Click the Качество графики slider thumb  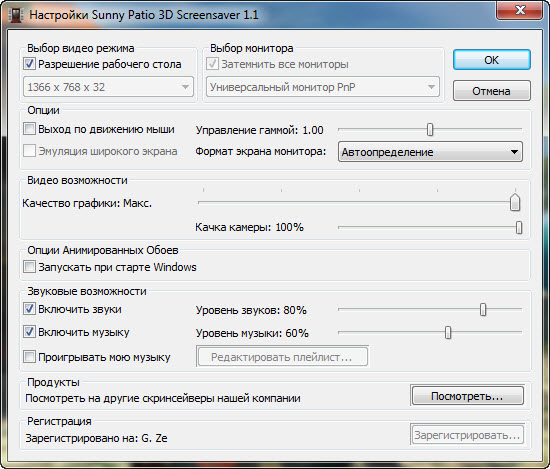pos(515,202)
